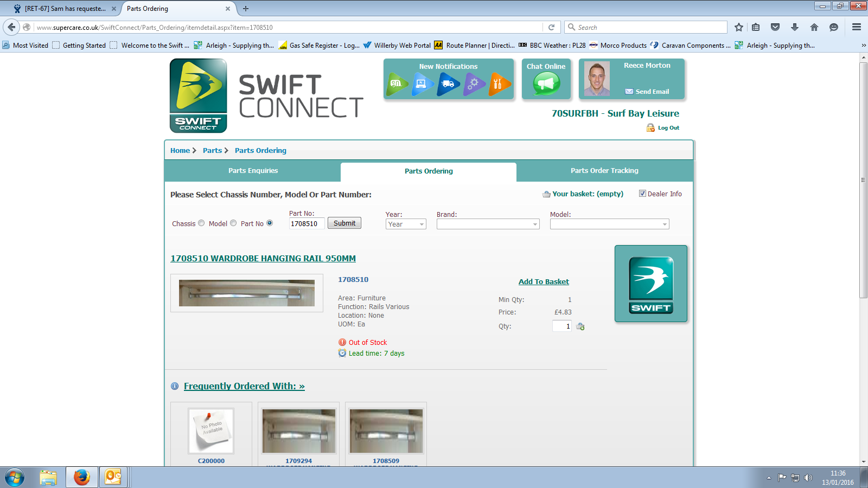Click the Firefox Hello smiley chat icon
The height and width of the screenshot is (488, 868).
click(x=834, y=27)
